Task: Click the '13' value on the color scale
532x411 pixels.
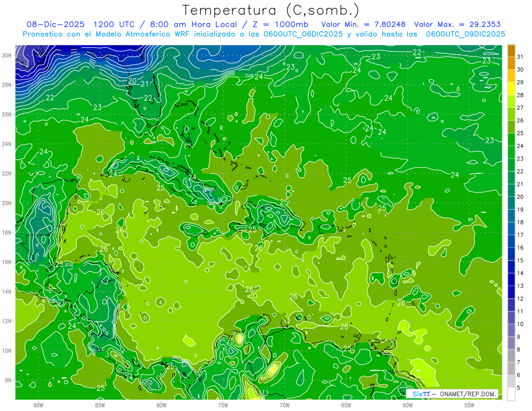Action: [x=520, y=286]
